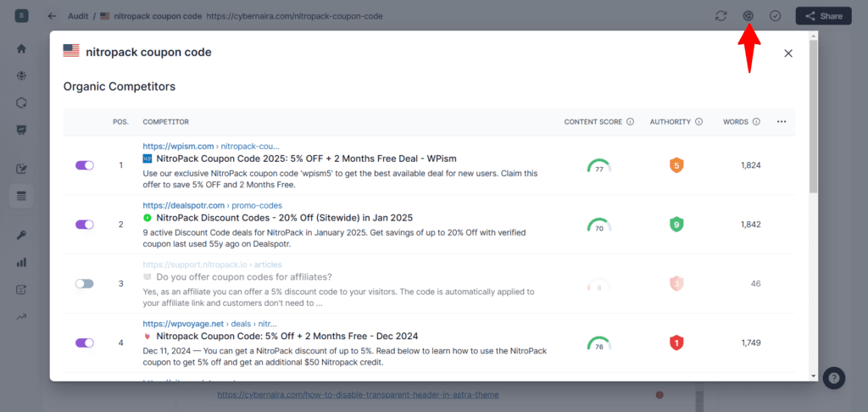Open the support.nitropack.io articles URL
The height and width of the screenshot is (412, 868).
pyautogui.click(x=212, y=264)
